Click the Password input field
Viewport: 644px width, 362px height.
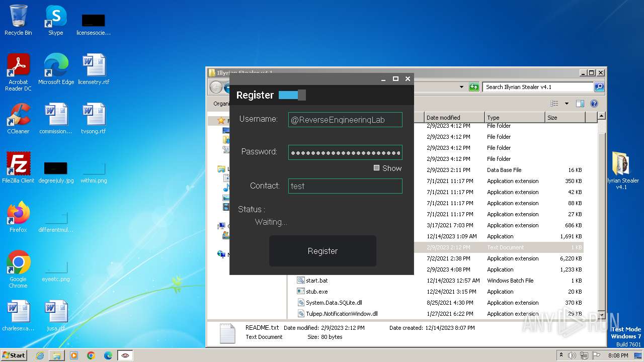[x=345, y=152]
